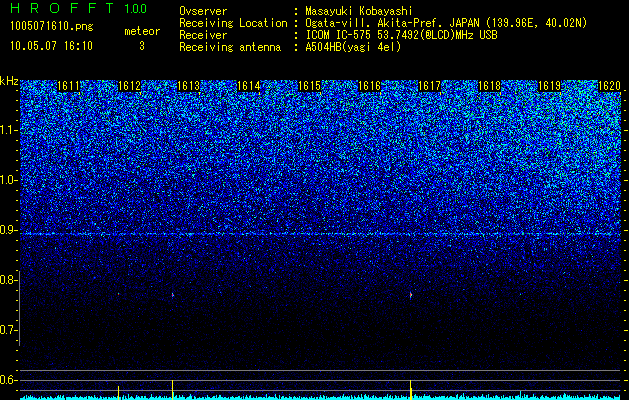Click the meteor echo spot near 1617

(x=411, y=295)
